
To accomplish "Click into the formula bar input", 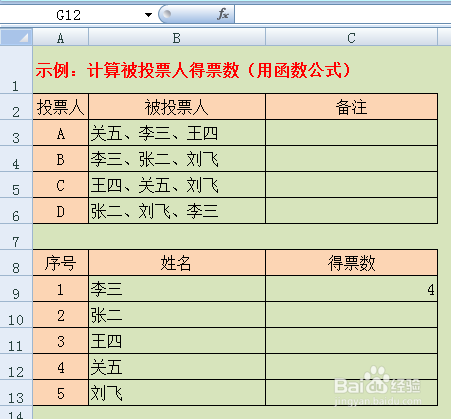I will tap(343, 15).
